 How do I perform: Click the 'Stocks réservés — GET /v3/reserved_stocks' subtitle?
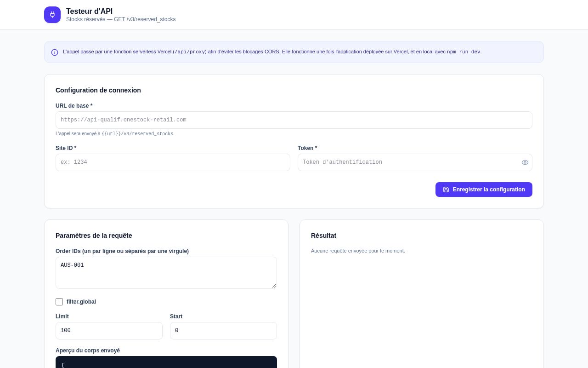click(121, 19)
